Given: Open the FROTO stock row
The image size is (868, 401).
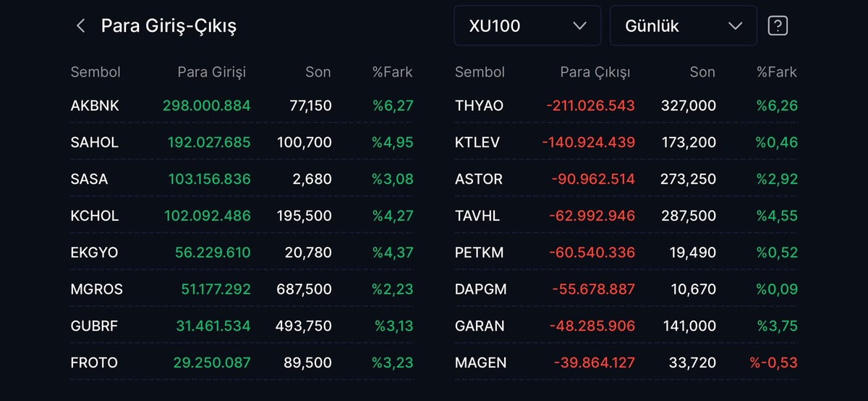Looking at the screenshot, I should pos(242,362).
